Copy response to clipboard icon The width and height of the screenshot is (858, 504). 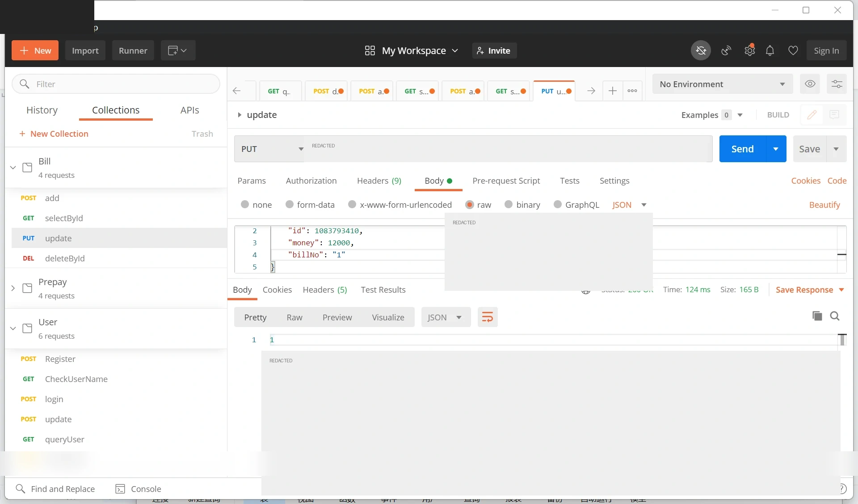tap(817, 316)
